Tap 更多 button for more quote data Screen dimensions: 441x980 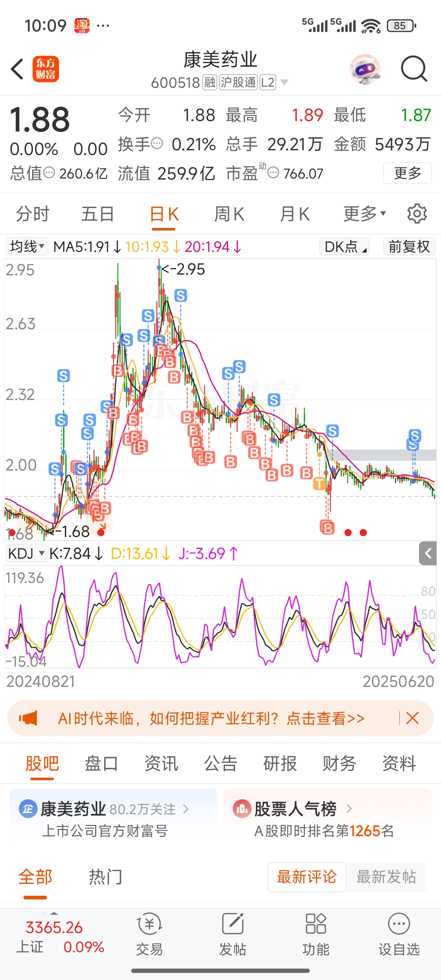point(407,173)
